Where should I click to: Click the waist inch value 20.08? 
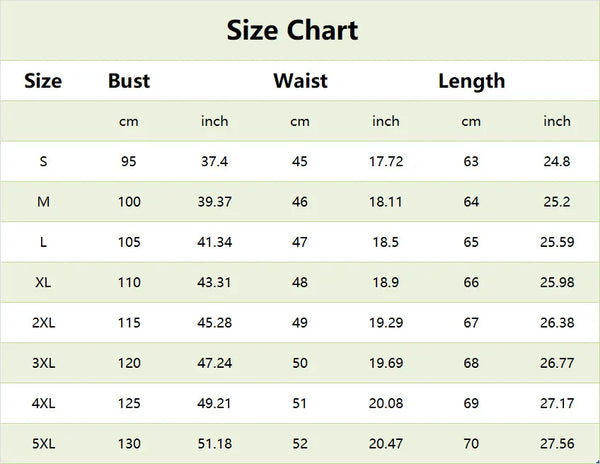[386, 403]
